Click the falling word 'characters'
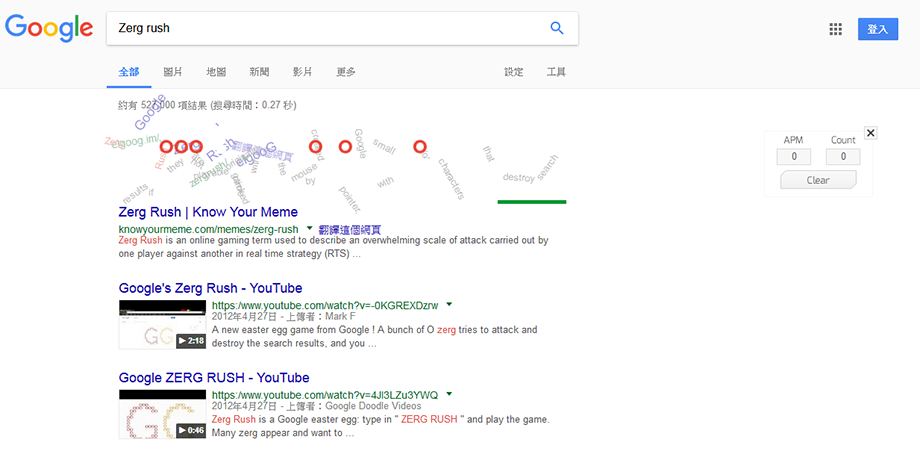The width and height of the screenshot is (920, 460). pyautogui.click(x=452, y=179)
